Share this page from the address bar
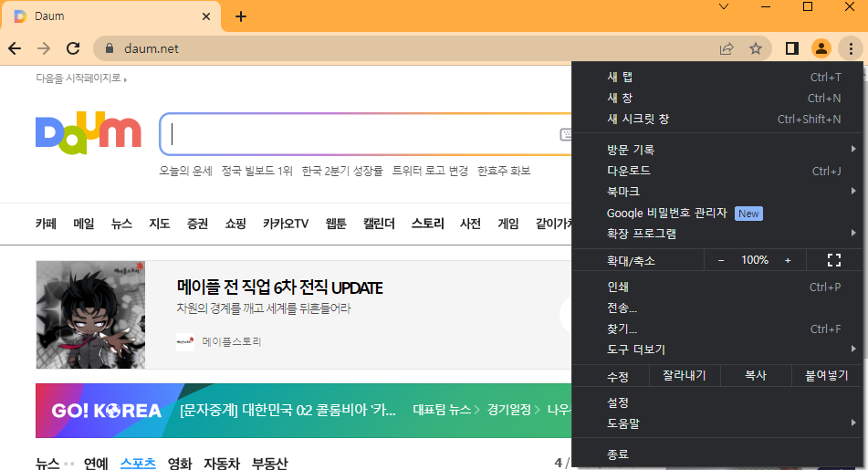Screen dimensions: 868x470 pyautogui.click(x=727, y=48)
